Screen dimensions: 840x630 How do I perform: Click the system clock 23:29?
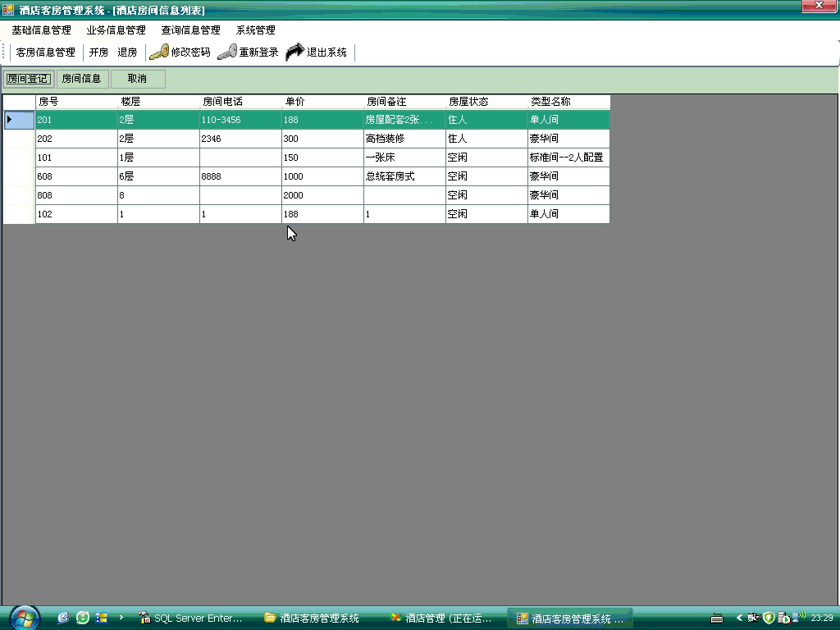coord(822,618)
